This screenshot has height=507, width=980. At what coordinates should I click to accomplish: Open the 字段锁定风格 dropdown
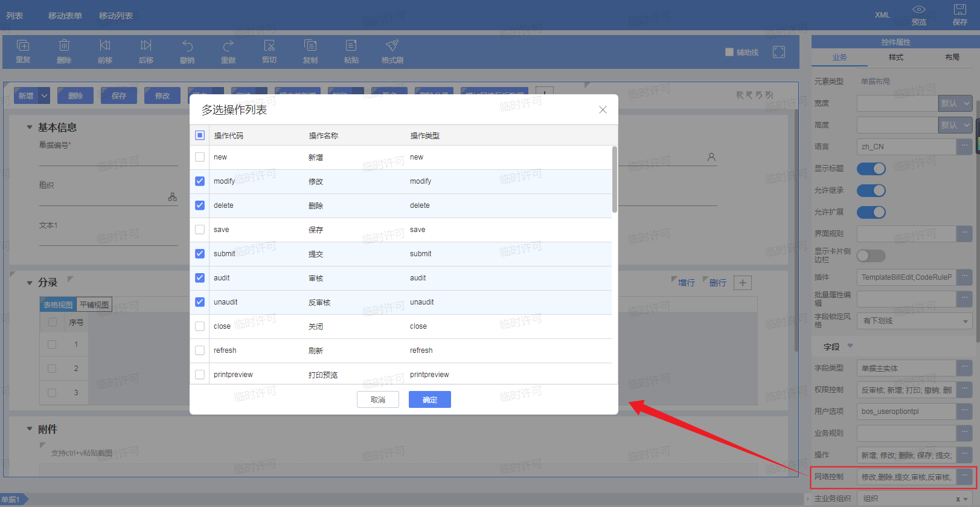pyautogui.click(x=915, y=321)
